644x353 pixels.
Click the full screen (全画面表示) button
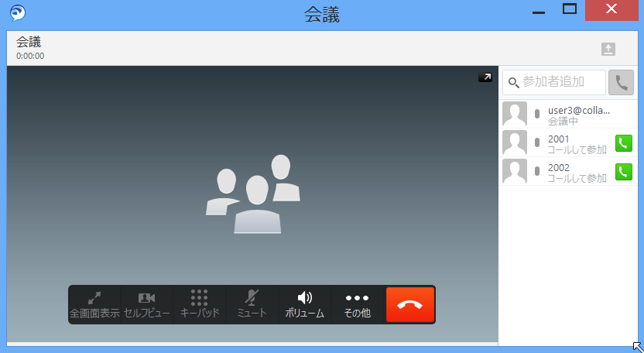coord(94,304)
